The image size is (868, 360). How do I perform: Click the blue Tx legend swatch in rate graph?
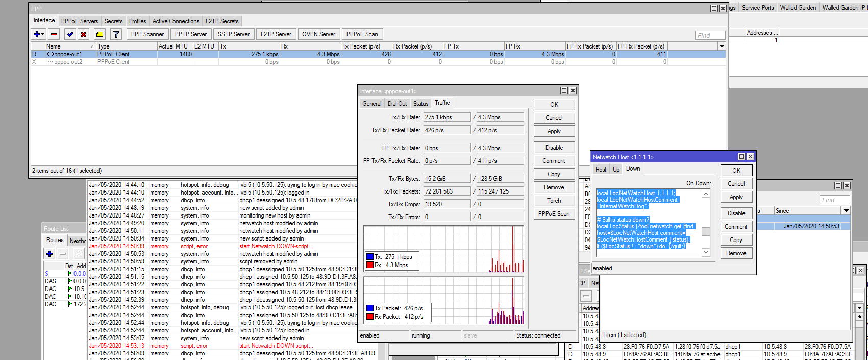point(370,257)
